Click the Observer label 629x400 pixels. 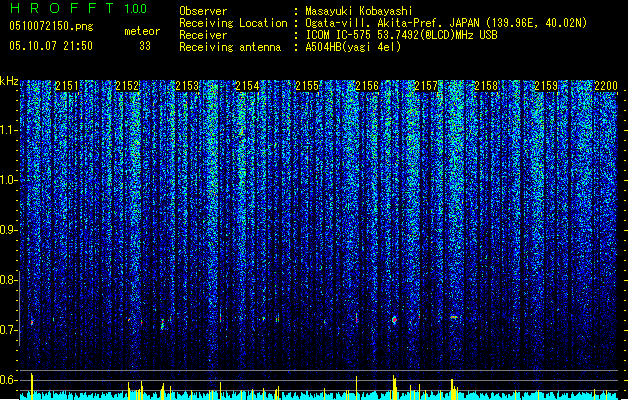(x=203, y=11)
